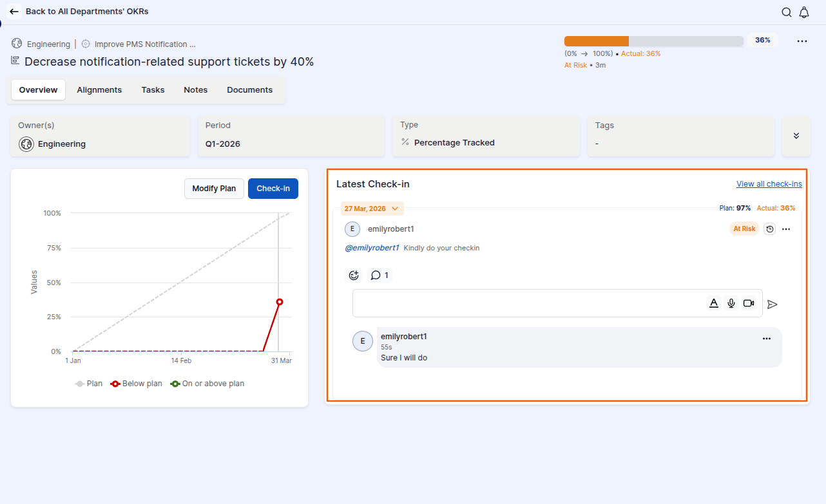Image resolution: width=826 pixels, height=504 pixels.
Task: Click the 'Plan: 97%' value
Action: (x=735, y=208)
